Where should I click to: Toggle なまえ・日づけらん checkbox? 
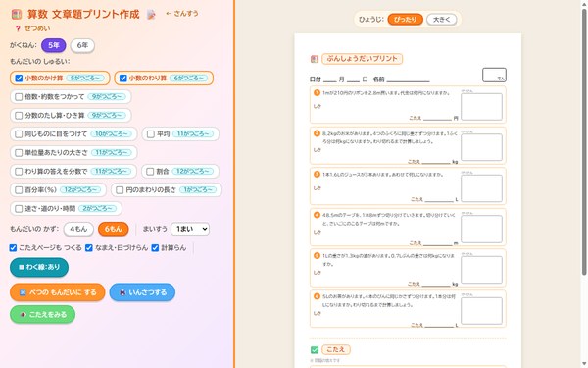pyautogui.click(x=89, y=248)
